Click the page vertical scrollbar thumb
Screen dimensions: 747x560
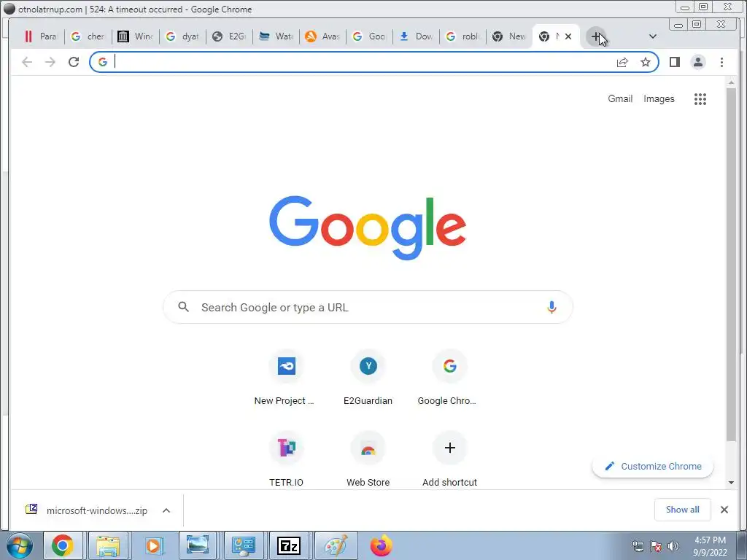(x=731, y=264)
